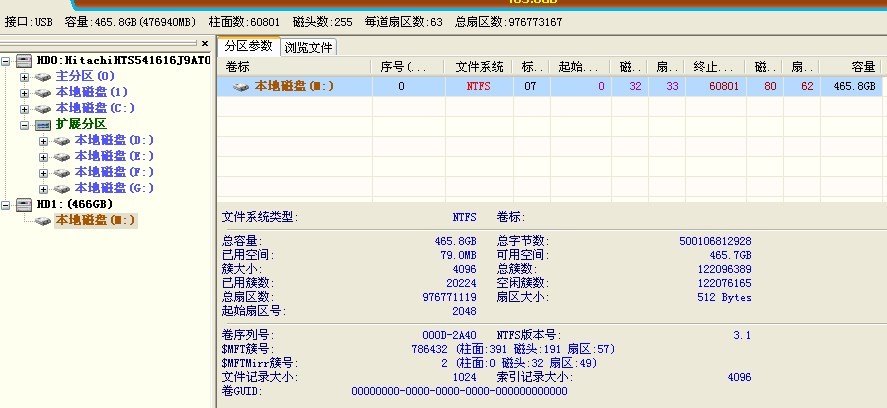This screenshot has width=887, height=408.
Task: Expand the 本地磁盘(E:) tree node
Action: click(x=44, y=157)
